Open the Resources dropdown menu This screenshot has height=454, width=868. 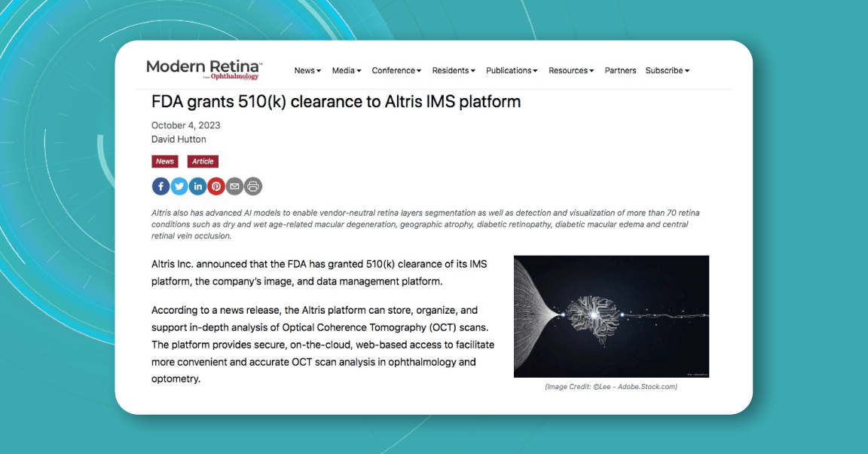[x=570, y=70]
